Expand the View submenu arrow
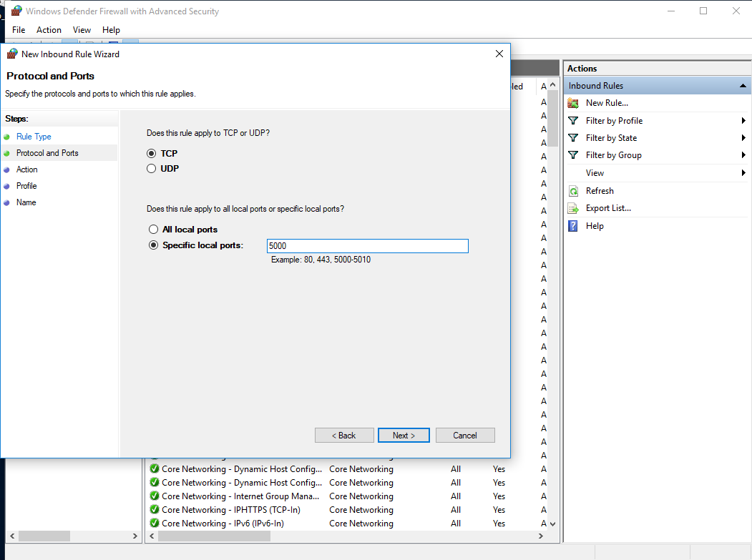This screenshot has width=752, height=560. 743,173
